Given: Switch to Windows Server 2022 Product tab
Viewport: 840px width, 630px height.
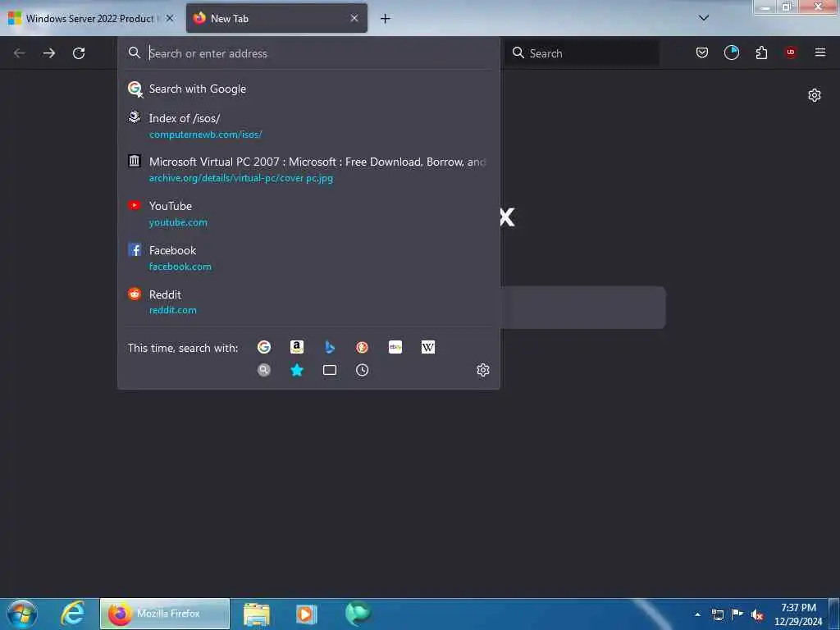Looking at the screenshot, I should tap(92, 18).
